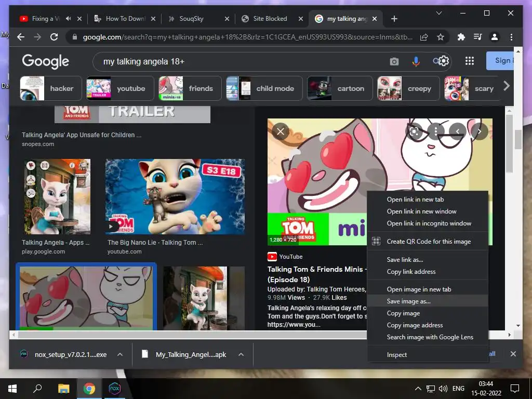Image resolution: width=532 pixels, height=399 pixels.
Task: Show hidden system tray icons
Action: pyautogui.click(x=418, y=389)
